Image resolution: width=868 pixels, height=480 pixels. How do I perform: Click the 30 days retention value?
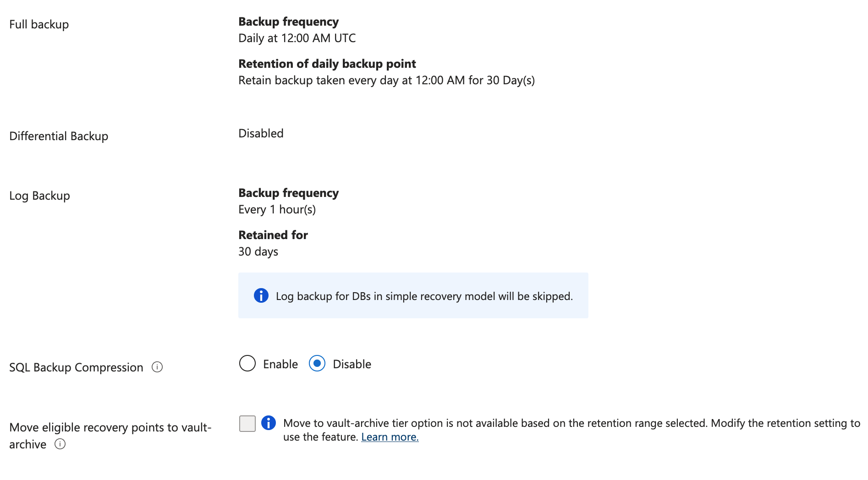pyautogui.click(x=258, y=251)
